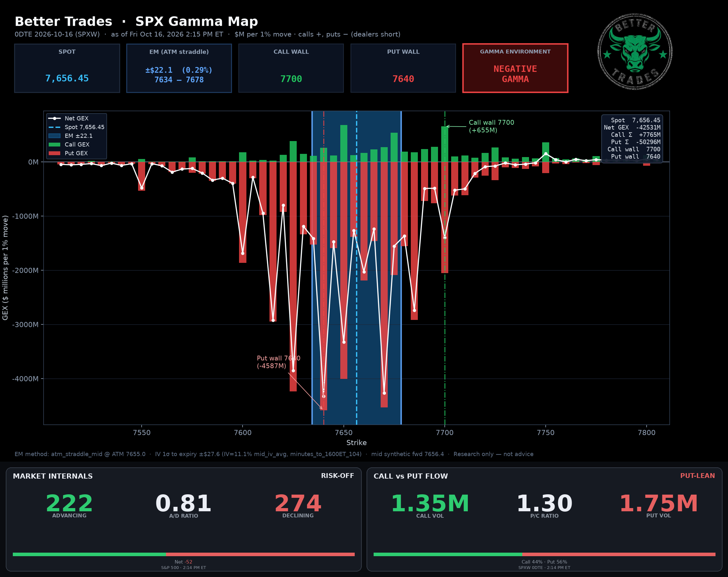The width and height of the screenshot is (728, 577).
Task: Click the 'Net -52' label
Action: click(183, 562)
